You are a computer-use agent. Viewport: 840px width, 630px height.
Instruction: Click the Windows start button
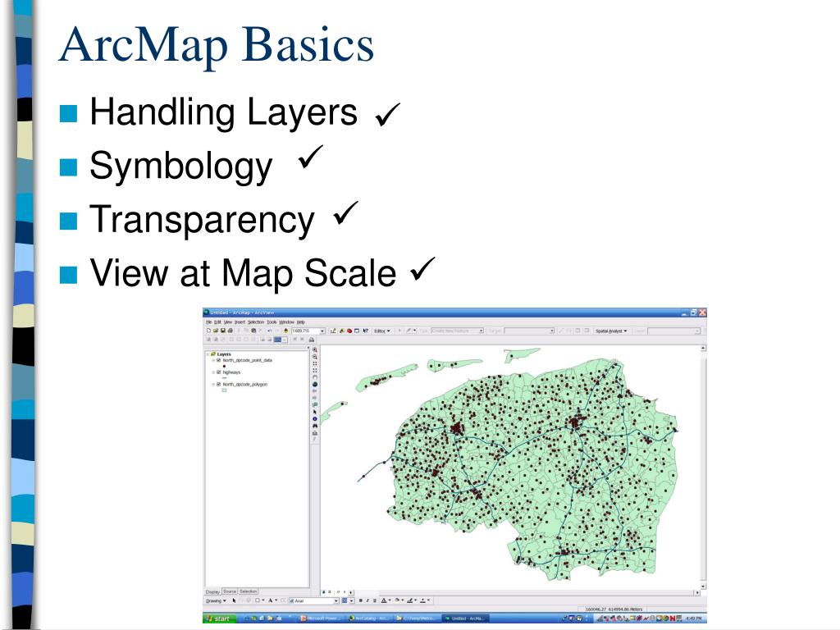(220, 619)
